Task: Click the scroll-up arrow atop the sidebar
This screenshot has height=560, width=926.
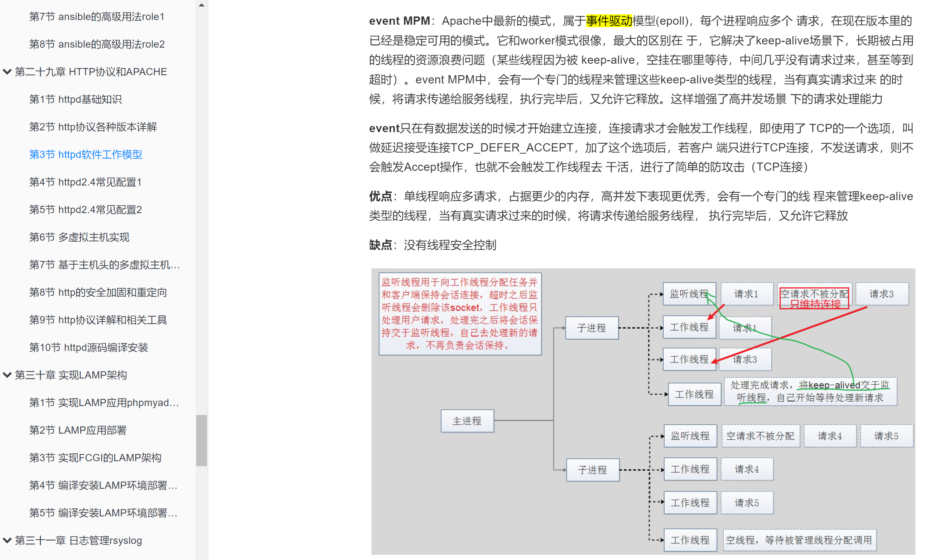Action: coord(202,5)
